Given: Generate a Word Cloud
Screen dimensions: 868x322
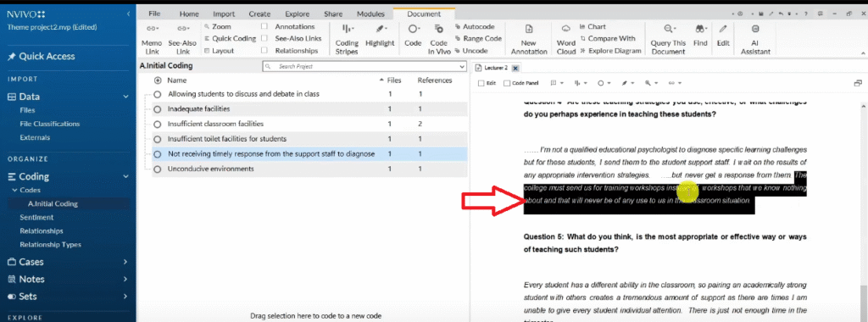Looking at the screenshot, I should 565,39.
